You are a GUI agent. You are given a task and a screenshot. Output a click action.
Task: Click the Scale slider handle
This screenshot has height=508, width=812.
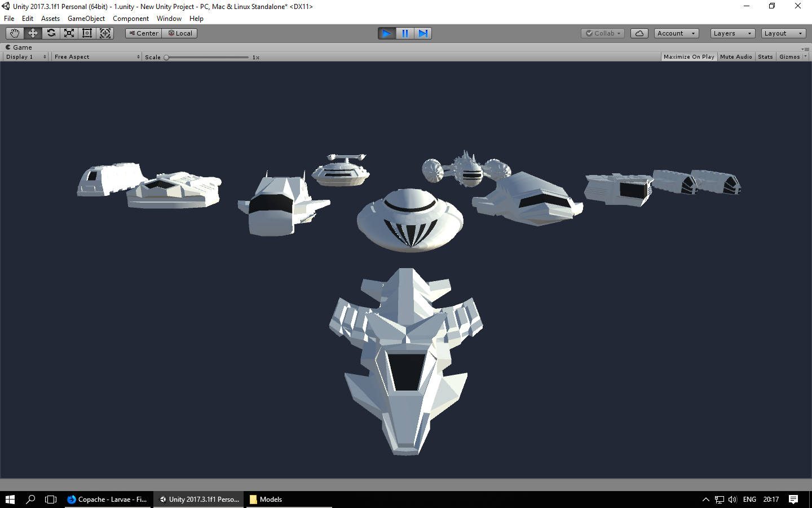point(166,58)
